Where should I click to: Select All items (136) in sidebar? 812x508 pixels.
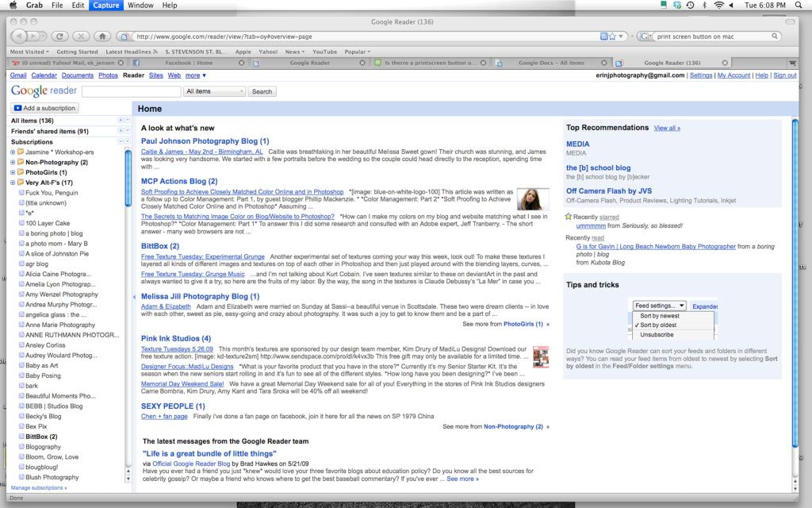(32, 121)
